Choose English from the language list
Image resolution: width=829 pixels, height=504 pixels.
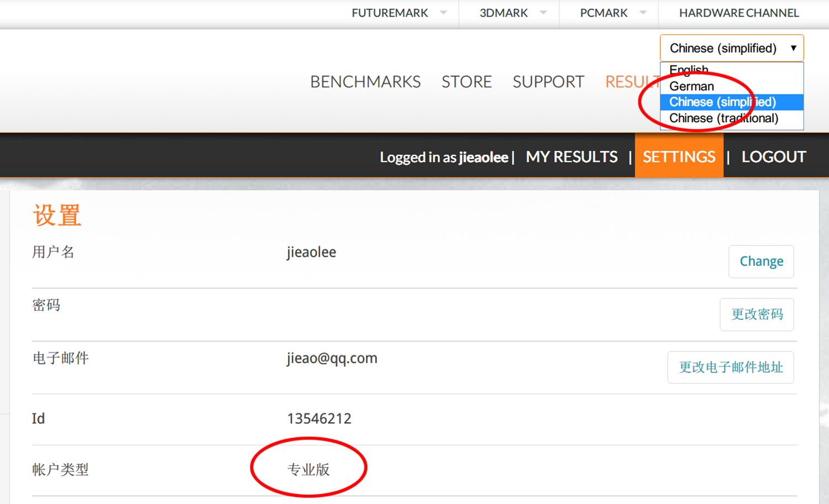pyautogui.click(x=732, y=70)
